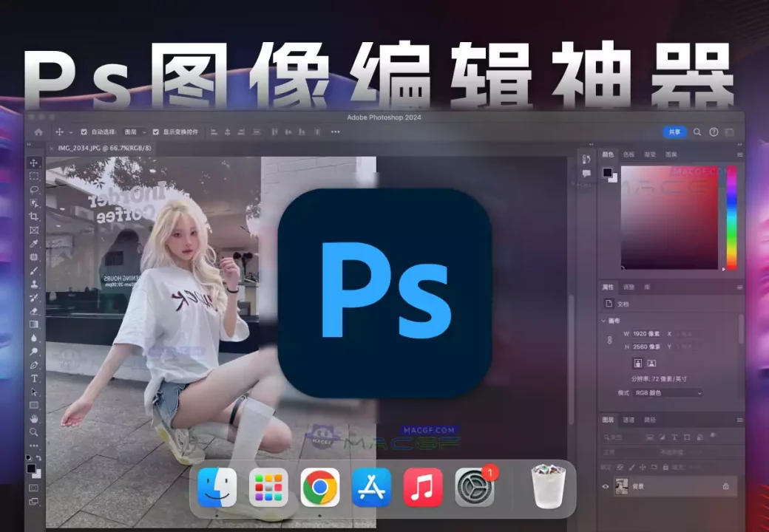The image size is (769, 532).
Task: Select the Crop tool
Action: (x=34, y=216)
